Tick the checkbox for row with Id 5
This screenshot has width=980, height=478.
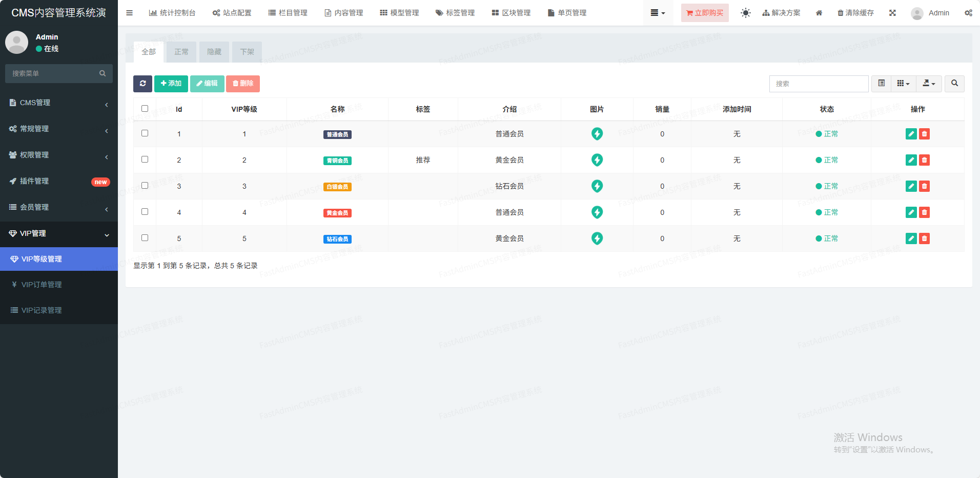point(145,238)
